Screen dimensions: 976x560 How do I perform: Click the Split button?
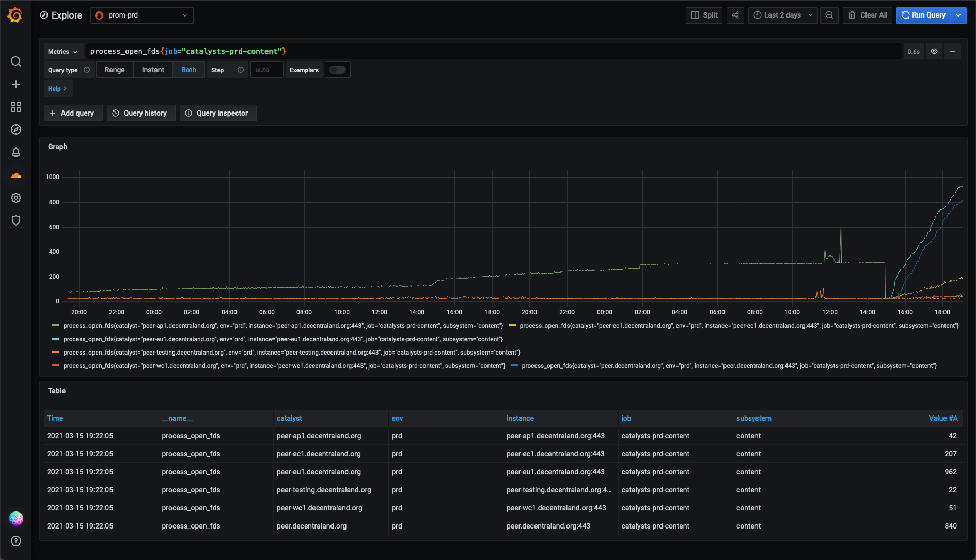704,15
